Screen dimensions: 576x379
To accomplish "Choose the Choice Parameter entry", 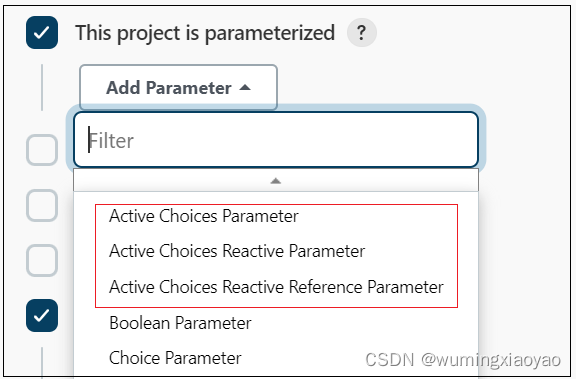I will coord(175,358).
